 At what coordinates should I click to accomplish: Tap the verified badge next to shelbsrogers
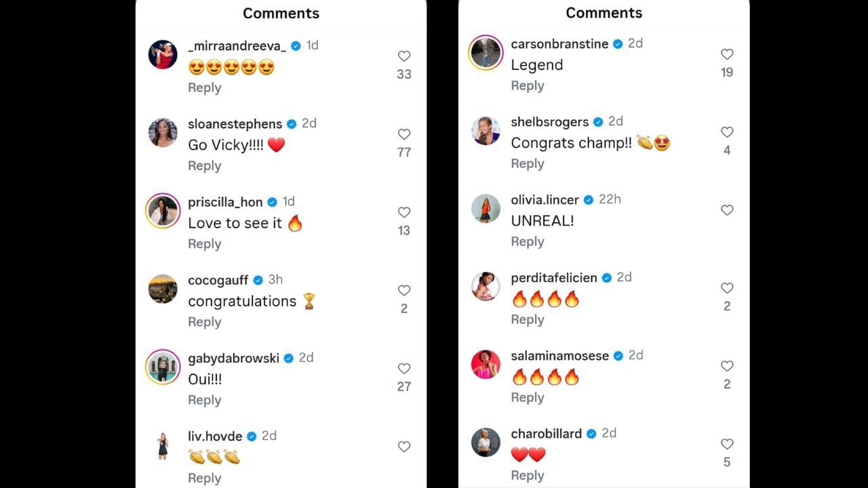tap(597, 121)
